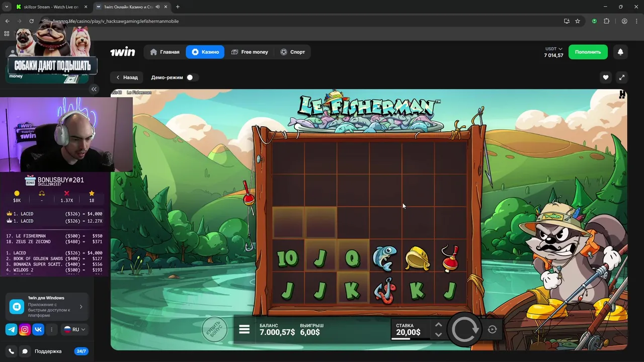
Task: Open the tab search dropdown arrow
Action: (x=6, y=7)
